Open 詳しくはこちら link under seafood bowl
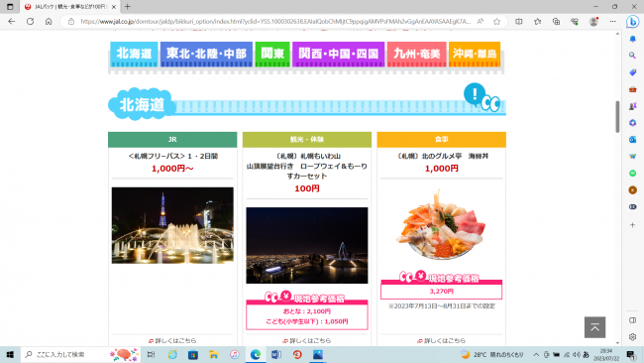The height and width of the screenshot is (363, 644). pos(442,340)
